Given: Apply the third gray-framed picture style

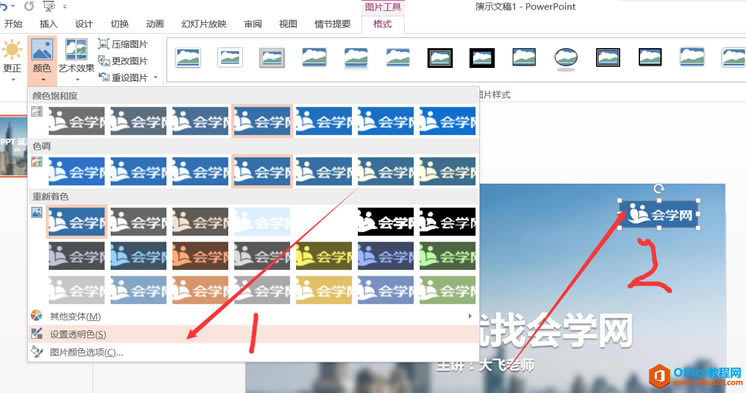Looking at the screenshot, I should 272,58.
